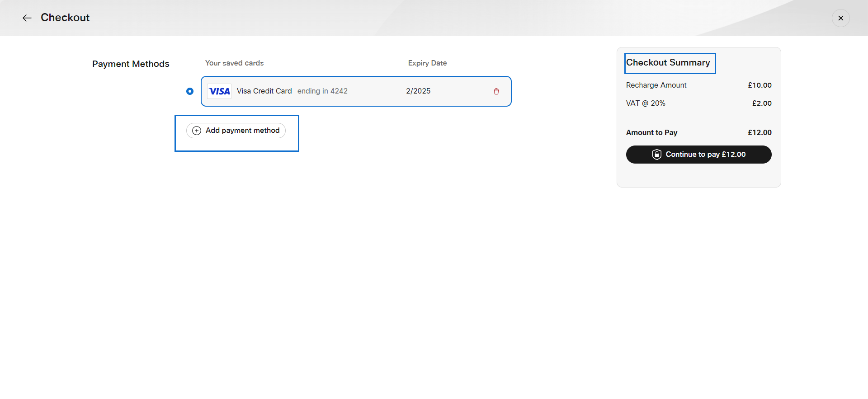Click the 'Recharge Amount' label
This screenshot has width=868, height=399.
656,85
